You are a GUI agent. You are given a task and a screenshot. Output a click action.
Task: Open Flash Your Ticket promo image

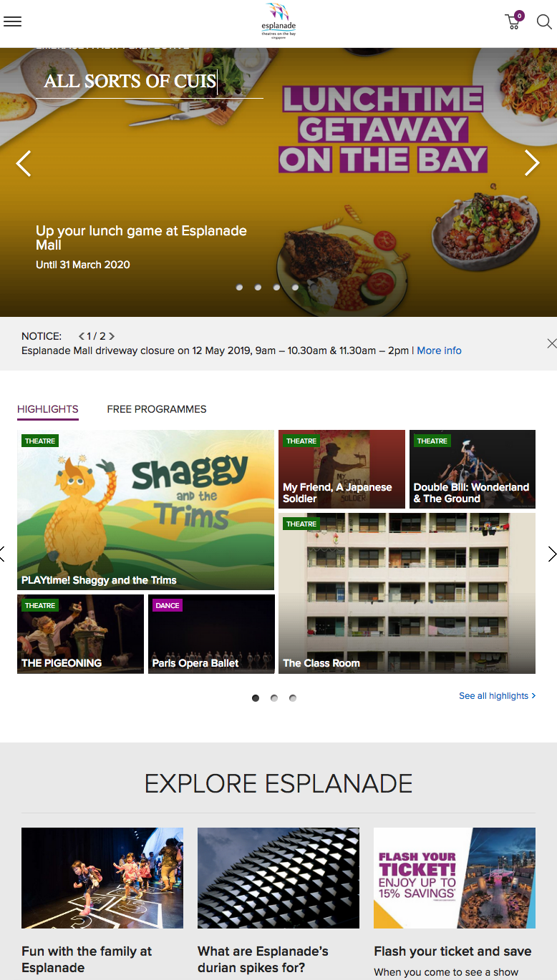pyautogui.click(x=455, y=878)
